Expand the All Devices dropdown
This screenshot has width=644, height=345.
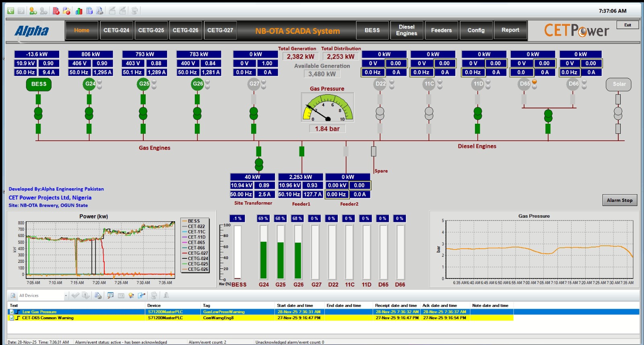click(66, 296)
